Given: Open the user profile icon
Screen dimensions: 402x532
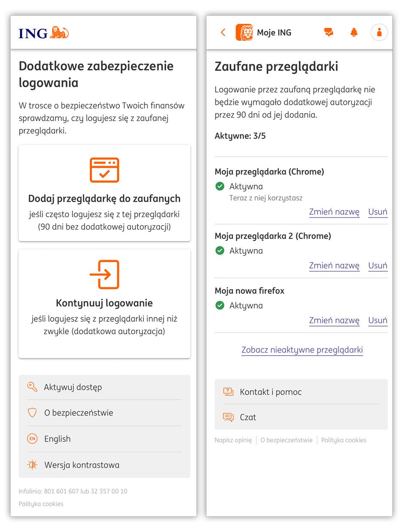Looking at the screenshot, I should [379, 32].
